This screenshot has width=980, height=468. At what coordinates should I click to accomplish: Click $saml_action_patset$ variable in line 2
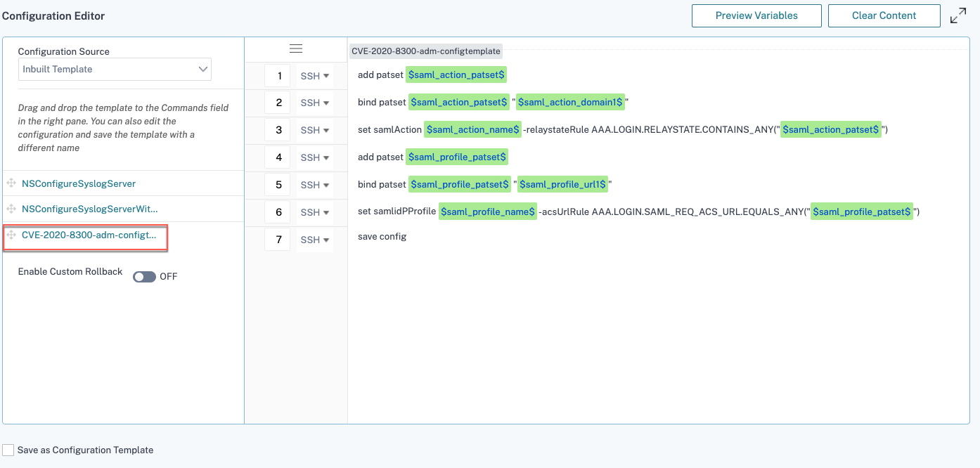[459, 103]
